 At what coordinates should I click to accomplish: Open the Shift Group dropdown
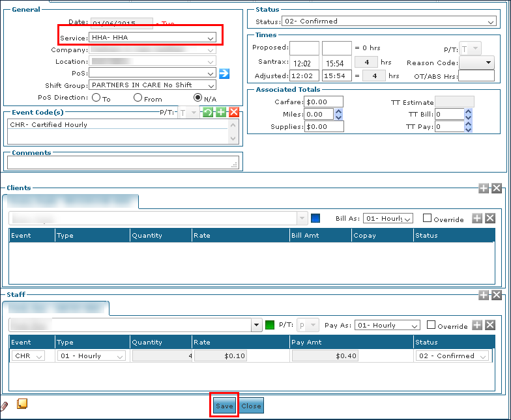coord(153,85)
